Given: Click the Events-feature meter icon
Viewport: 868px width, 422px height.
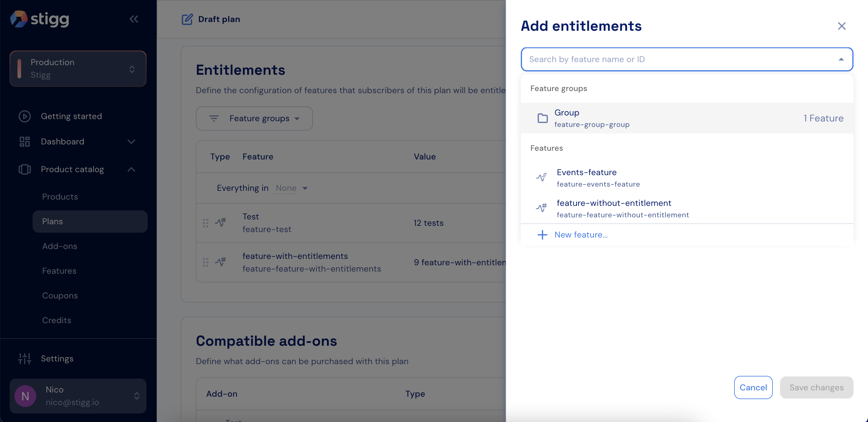Looking at the screenshot, I should pyautogui.click(x=541, y=177).
